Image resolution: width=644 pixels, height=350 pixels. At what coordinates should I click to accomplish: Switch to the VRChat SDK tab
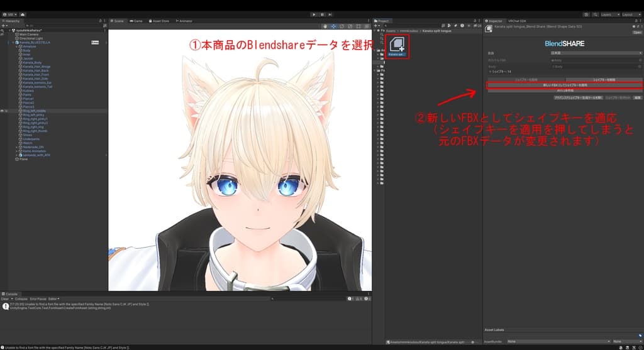[517, 21]
